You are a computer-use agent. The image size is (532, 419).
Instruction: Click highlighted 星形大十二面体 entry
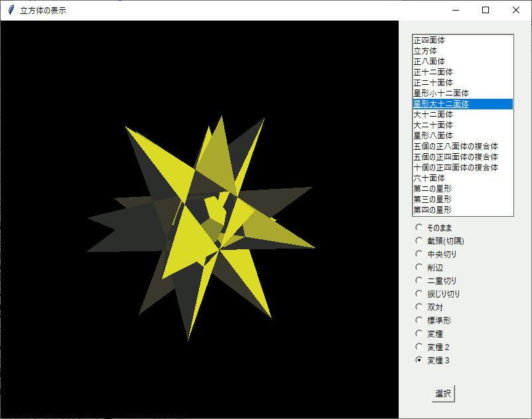tap(462, 104)
